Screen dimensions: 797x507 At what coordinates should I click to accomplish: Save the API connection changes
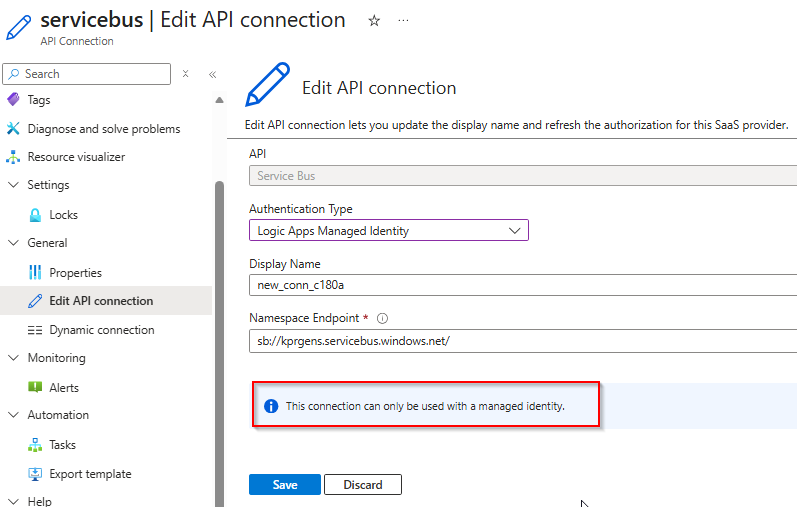click(x=285, y=485)
